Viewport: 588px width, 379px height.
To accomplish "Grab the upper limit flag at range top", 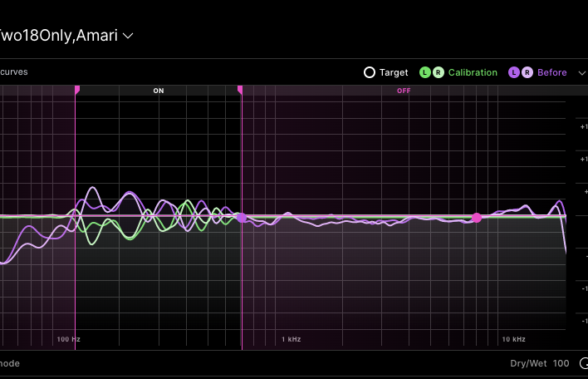I will 240,90.
